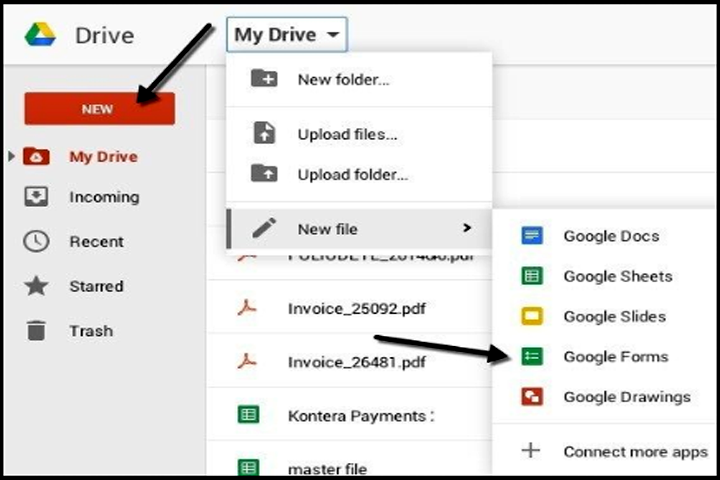The width and height of the screenshot is (720, 480).
Task: Click the red NEW button
Action: coord(100,108)
